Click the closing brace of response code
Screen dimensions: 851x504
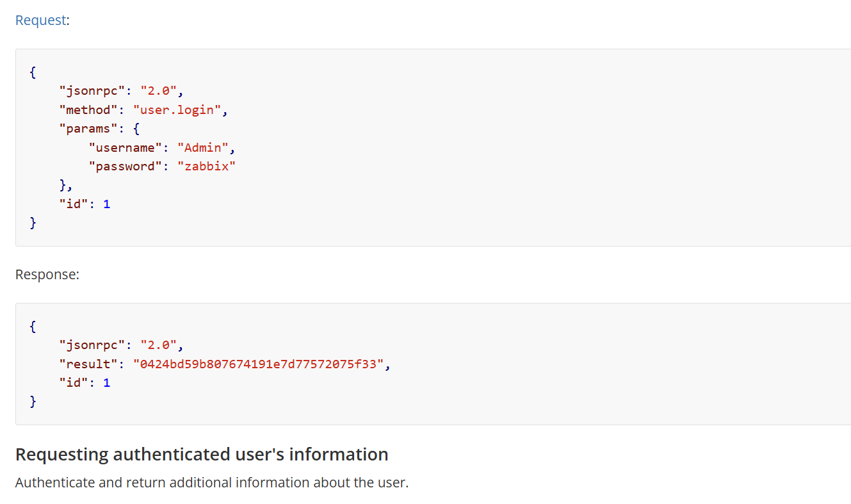pos(33,402)
